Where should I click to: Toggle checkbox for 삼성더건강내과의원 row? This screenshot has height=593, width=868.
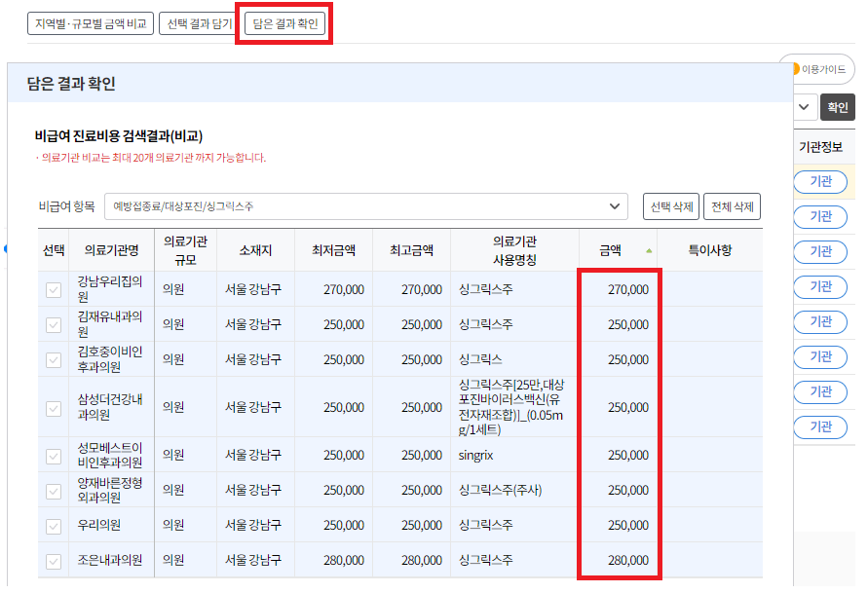(54, 408)
